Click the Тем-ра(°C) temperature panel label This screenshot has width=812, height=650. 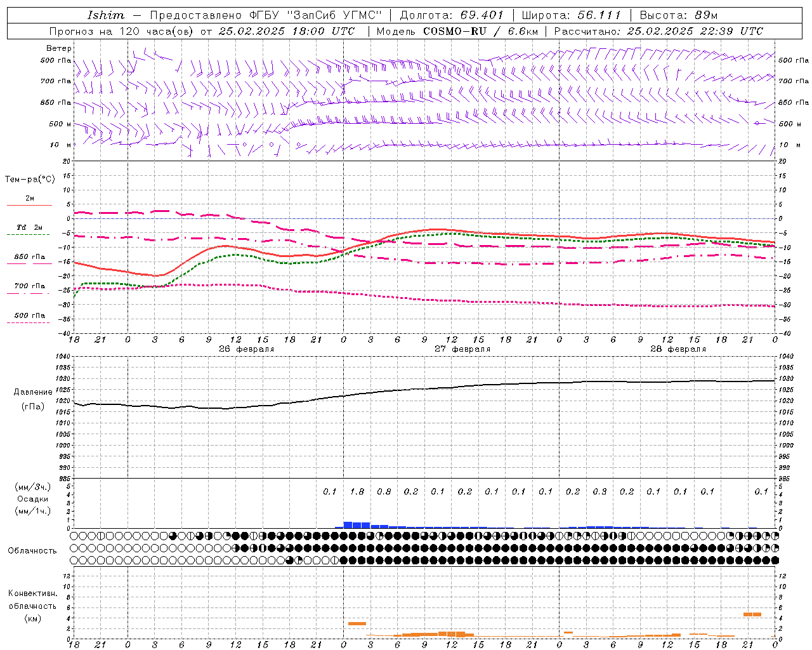[x=30, y=180]
